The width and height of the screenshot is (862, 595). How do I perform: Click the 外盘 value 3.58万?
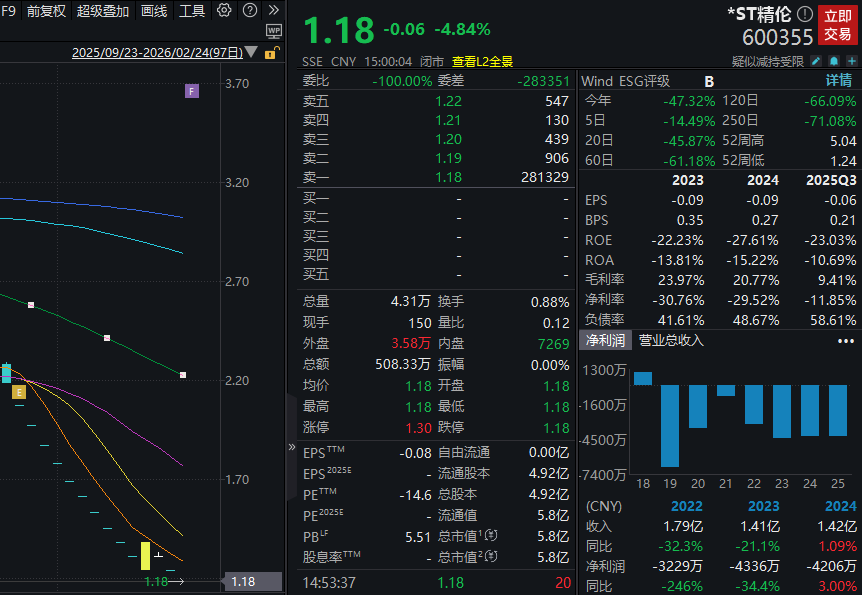[411, 344]
